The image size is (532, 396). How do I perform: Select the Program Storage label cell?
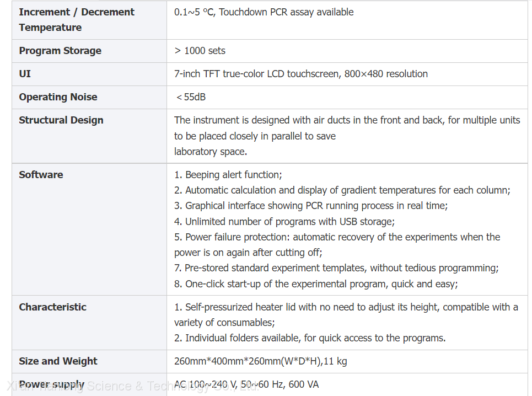(60, 51)
